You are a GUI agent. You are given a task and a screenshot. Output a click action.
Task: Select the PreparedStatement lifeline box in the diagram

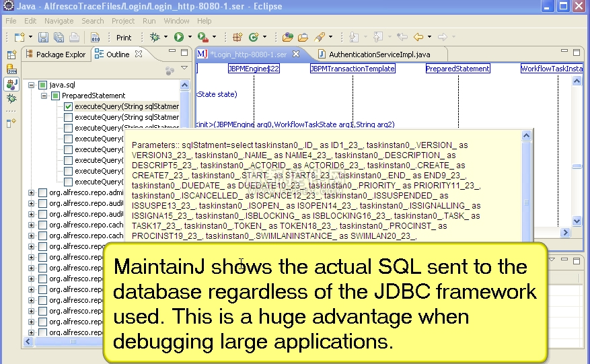(458, 69)
